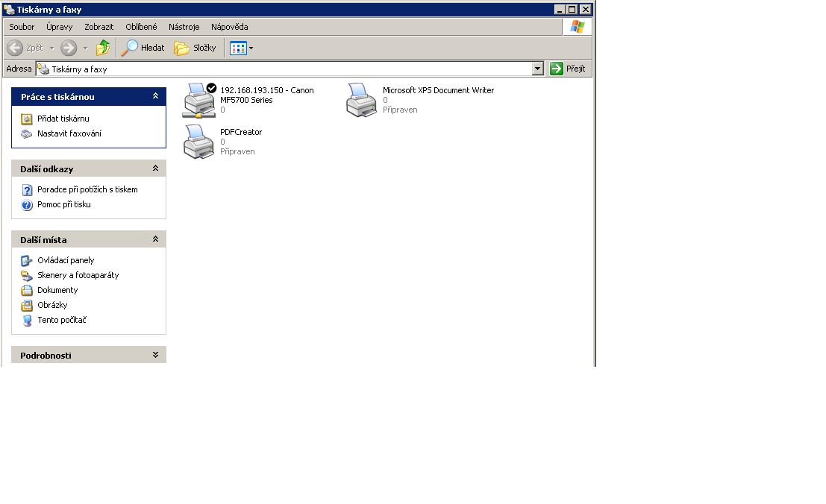The width and height of the screenshot is (826, 504).
Task: Expand the Podrobnosti panel
Action: tap(155, 355)
